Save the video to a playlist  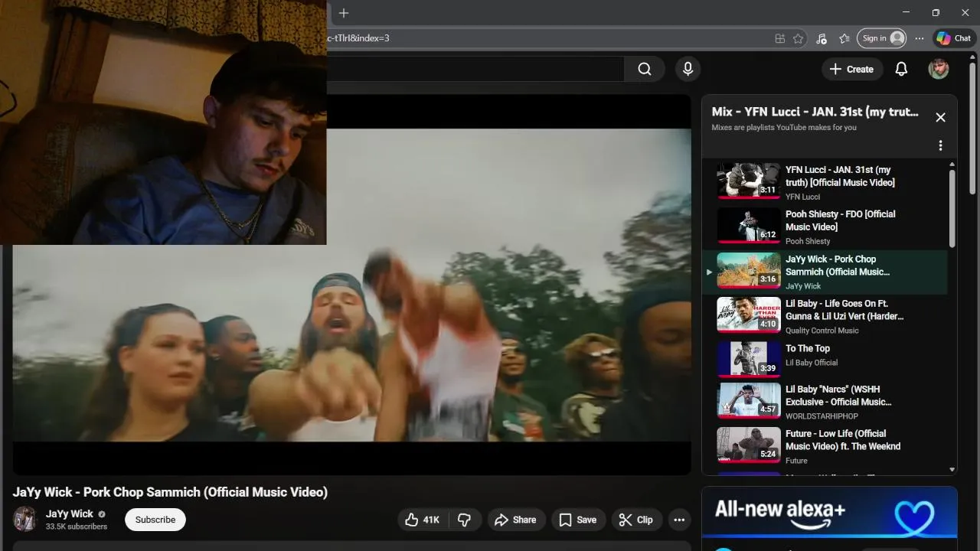[x=578, y=520]
